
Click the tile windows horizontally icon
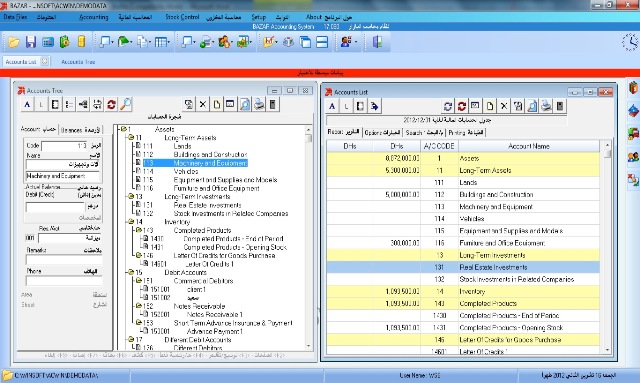tap(322, 42)
